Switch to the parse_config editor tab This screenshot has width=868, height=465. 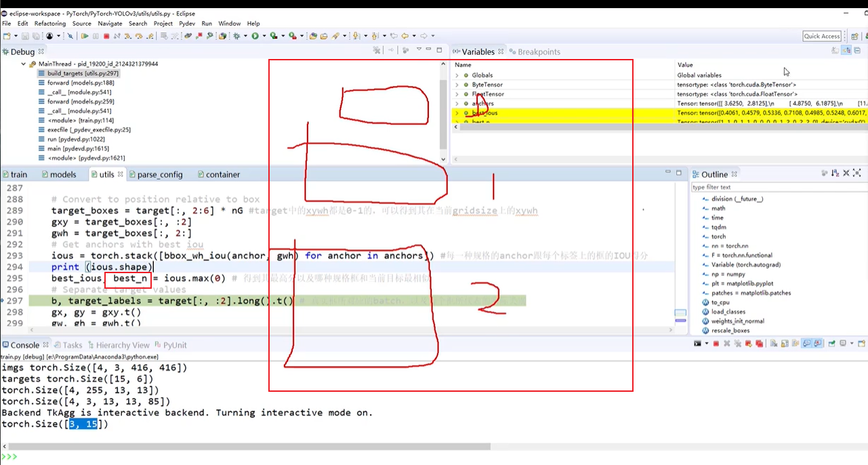[154, 174]
